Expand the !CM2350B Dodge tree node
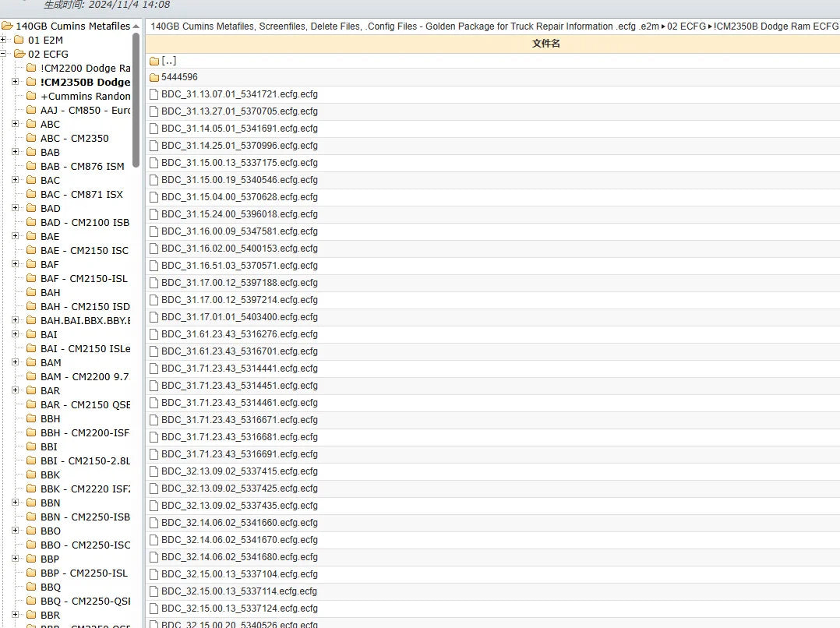The height and width of the screenshot is (628, 840). tap(16, 82)
